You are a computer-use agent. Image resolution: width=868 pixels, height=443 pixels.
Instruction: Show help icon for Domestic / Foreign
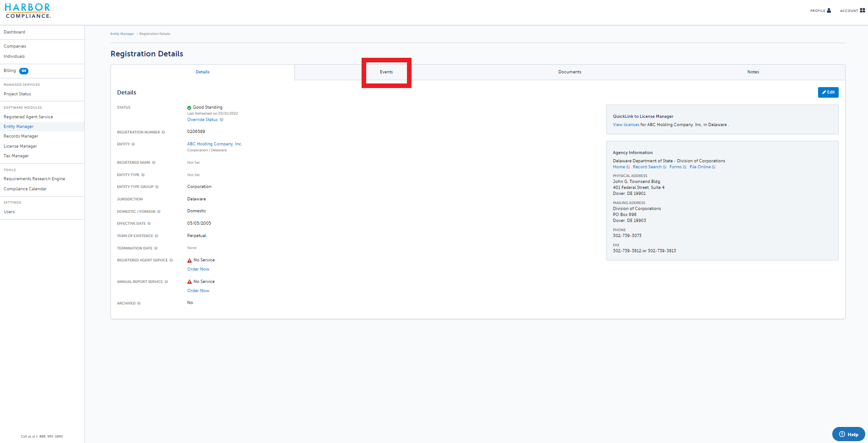click(159, 211)
